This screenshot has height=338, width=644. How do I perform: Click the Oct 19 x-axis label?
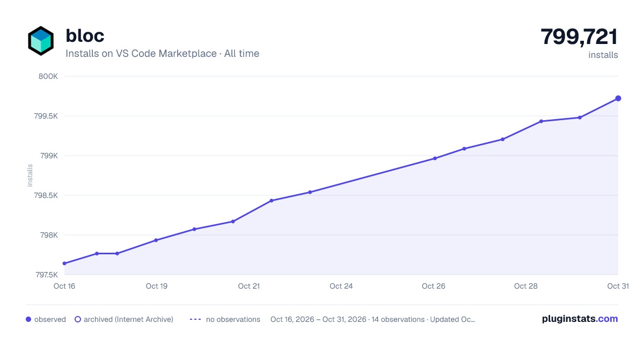click(157, 286)
